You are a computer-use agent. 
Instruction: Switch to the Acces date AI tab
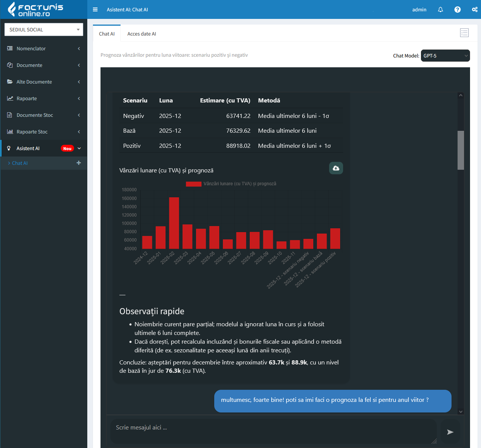[141, 34]
